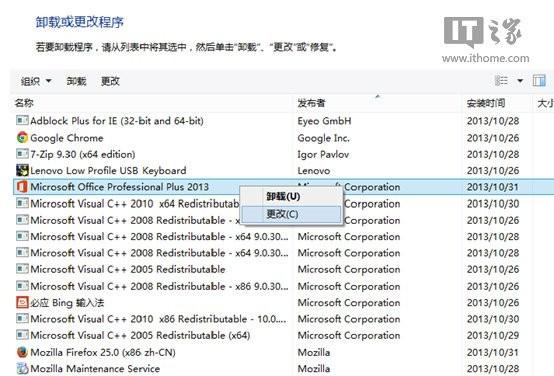Click publisher Igor Pavlov cell

click(x=323, y=154)
